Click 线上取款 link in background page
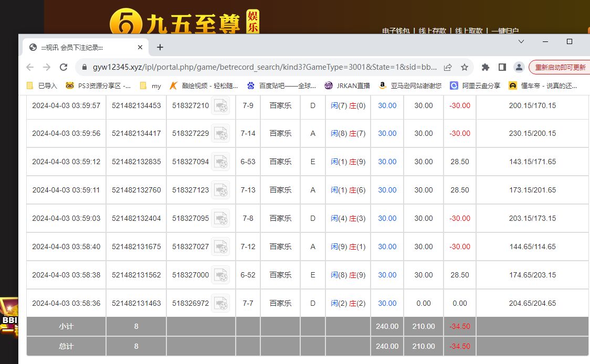Viewport: 590px width, 364px height. (x=468, y=31)
